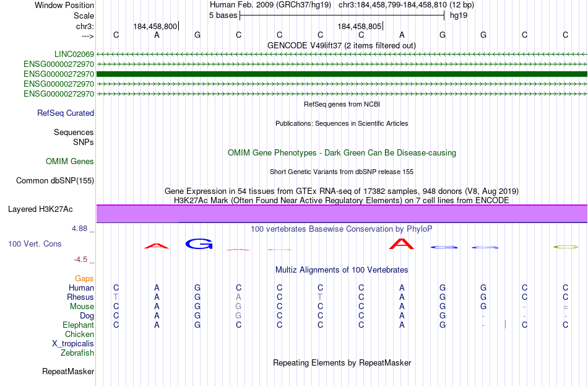Select the thick green ENSG00000272970 exon bar
The width and height of the screenshot is (588, 386).
point(342,74)
